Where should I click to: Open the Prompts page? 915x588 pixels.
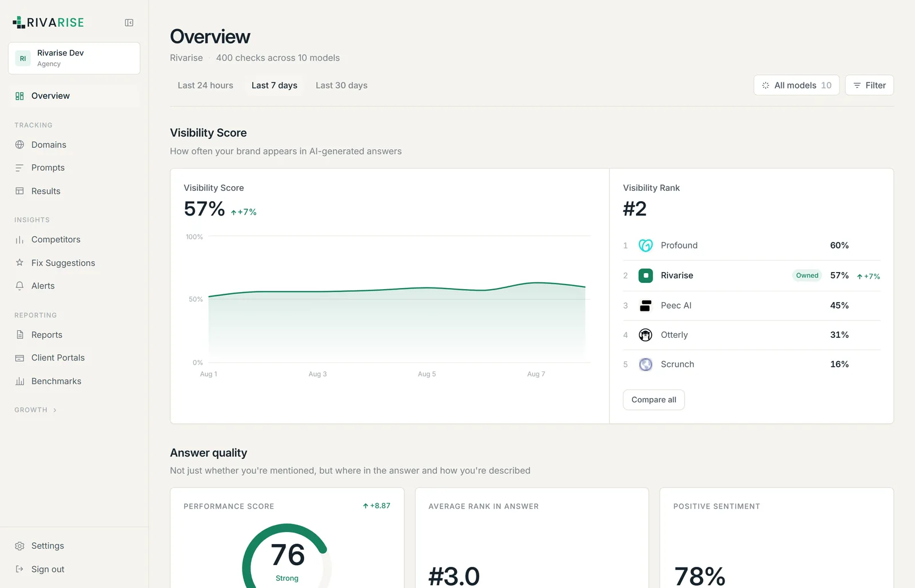coord(74,167)
